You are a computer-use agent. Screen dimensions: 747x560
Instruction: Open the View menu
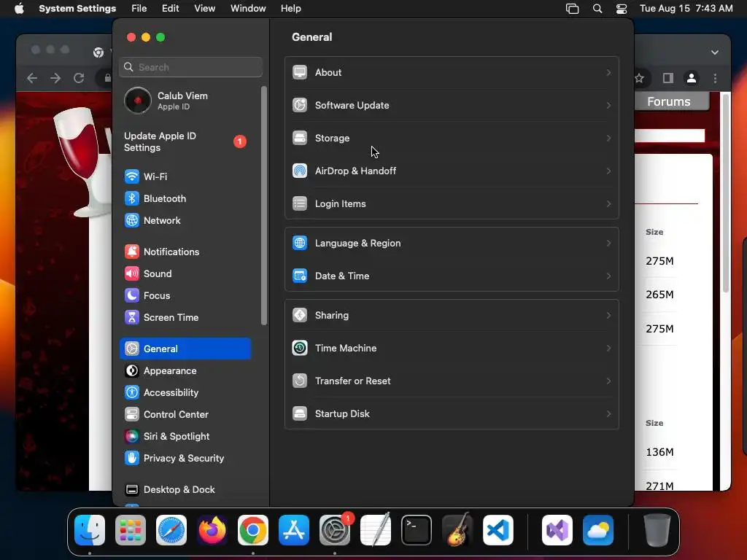(x=205, y=9)
